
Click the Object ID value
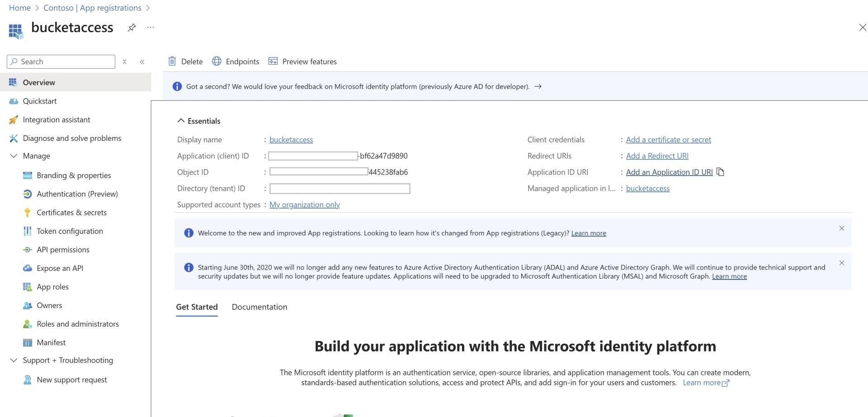pos(339,172)
